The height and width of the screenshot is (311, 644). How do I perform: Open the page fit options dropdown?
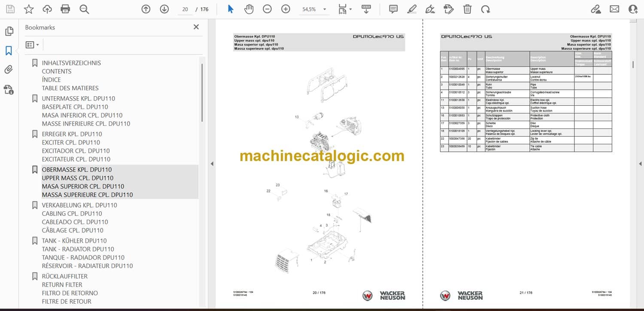(344, 9)
